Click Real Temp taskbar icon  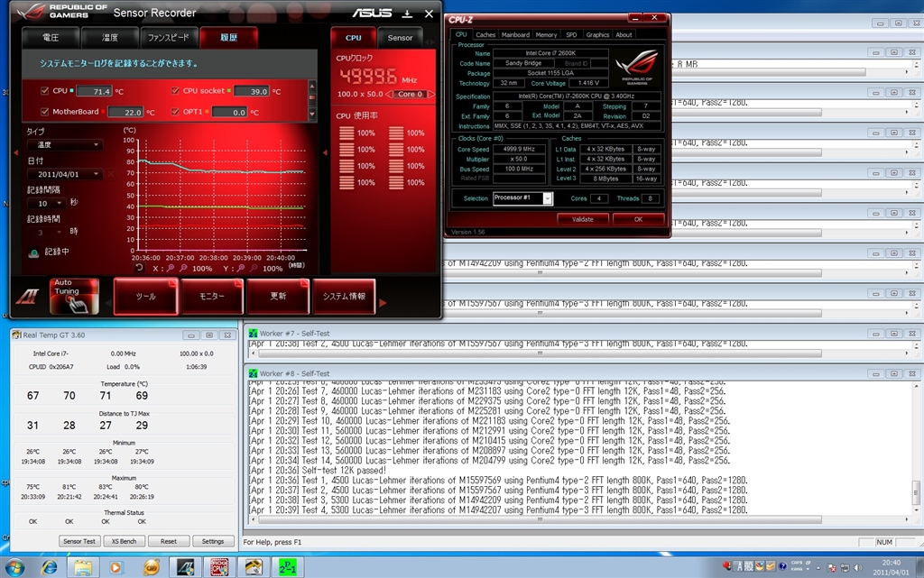coord(254,567)
